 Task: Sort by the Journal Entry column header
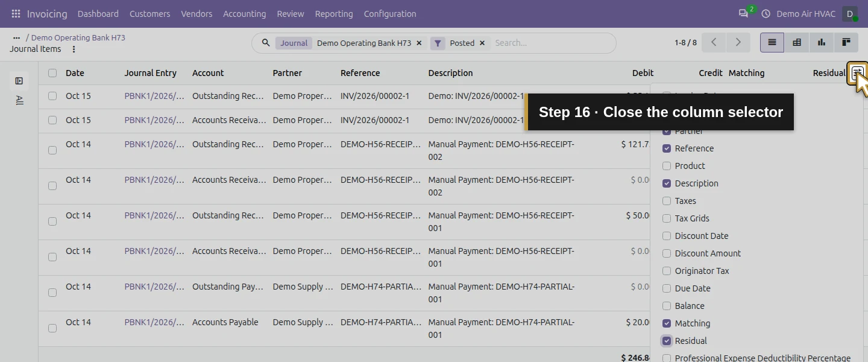(x=151, y=73)
